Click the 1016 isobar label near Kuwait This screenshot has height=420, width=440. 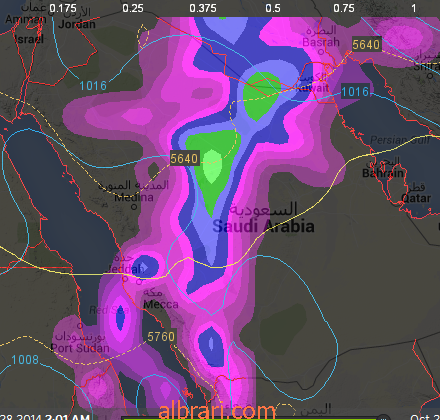coord(355,91)
